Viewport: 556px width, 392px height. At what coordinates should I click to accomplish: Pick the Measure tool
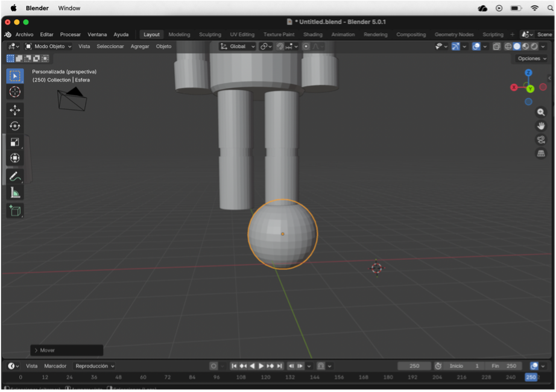15,193
